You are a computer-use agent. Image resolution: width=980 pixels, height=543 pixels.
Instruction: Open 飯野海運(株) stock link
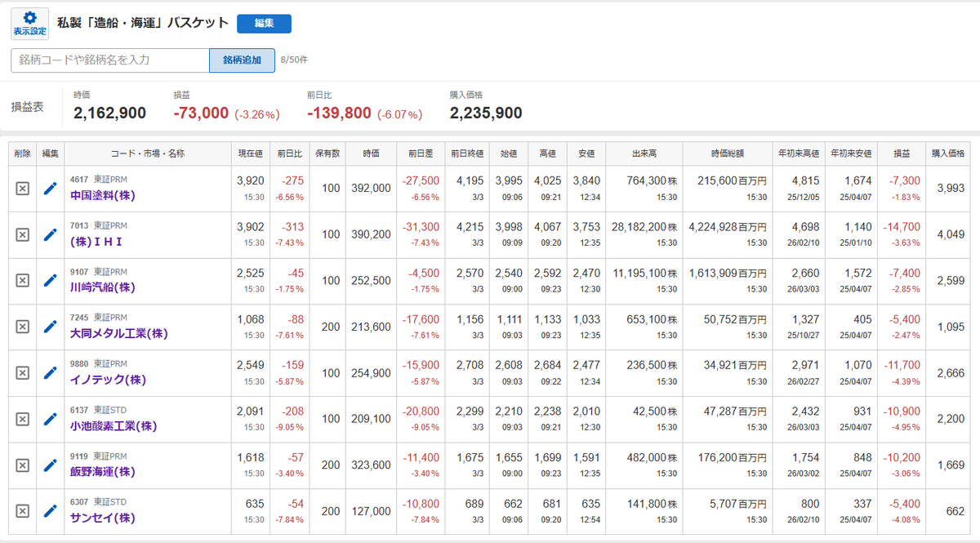(103, 472)
